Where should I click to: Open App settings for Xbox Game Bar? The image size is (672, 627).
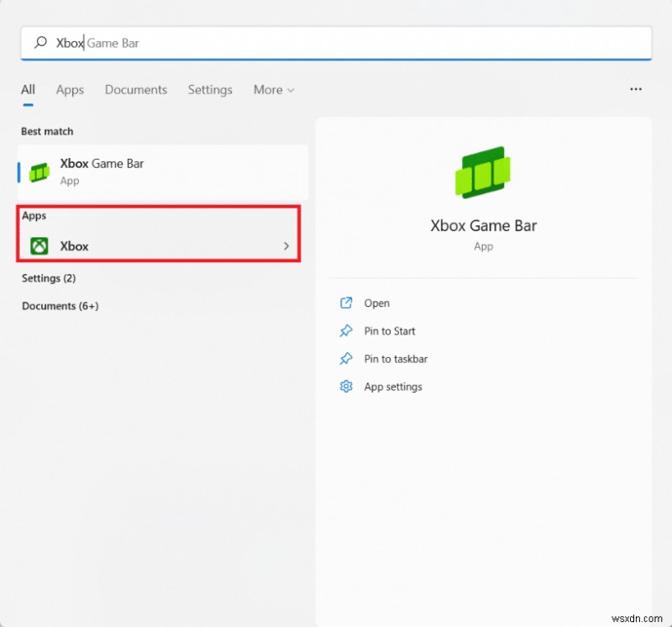(x=393, y=387)
